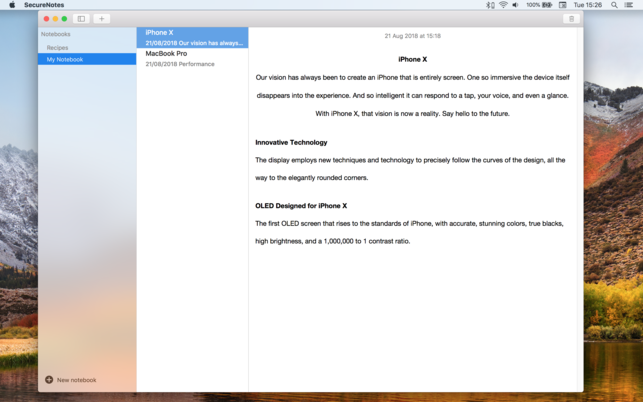This screenshot has height=402, width=643.
Task: Click the plus circle beside New notebook
Action: pos(49,379)
